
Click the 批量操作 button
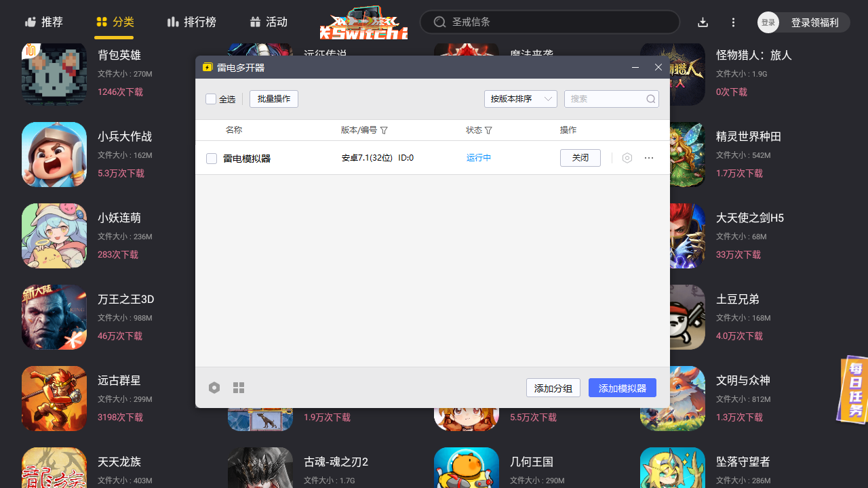[x=273, y=98]
